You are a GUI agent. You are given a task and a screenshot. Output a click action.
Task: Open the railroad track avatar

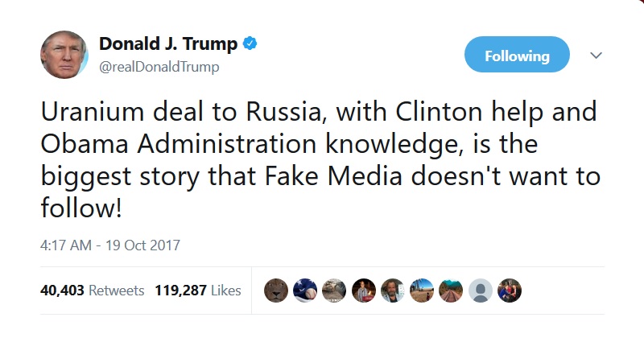(451, 291)
